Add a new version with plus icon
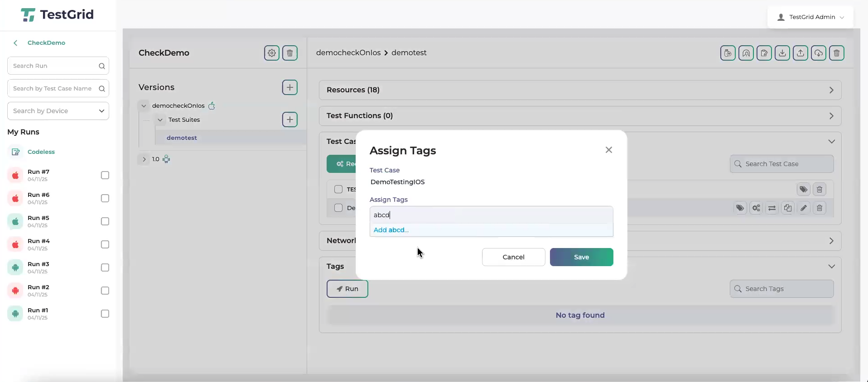Viewport: 868px width, 382px height. tap(290, 87)
